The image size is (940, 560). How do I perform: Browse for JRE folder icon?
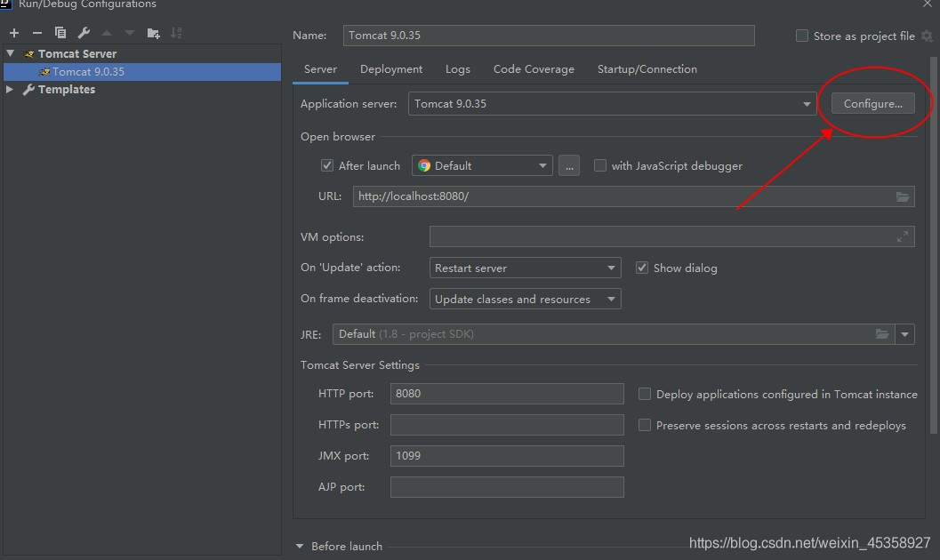[882, 334]
